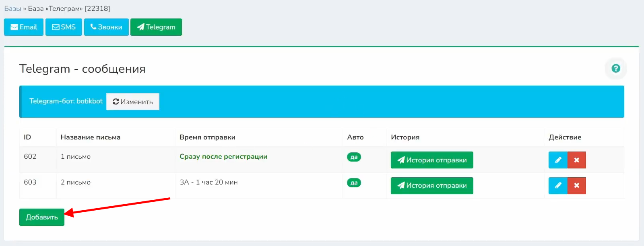Delete 2 письмо with the red X
Image resolution: width=644 pixels, height=246 pixels.
tap(577, 186)
